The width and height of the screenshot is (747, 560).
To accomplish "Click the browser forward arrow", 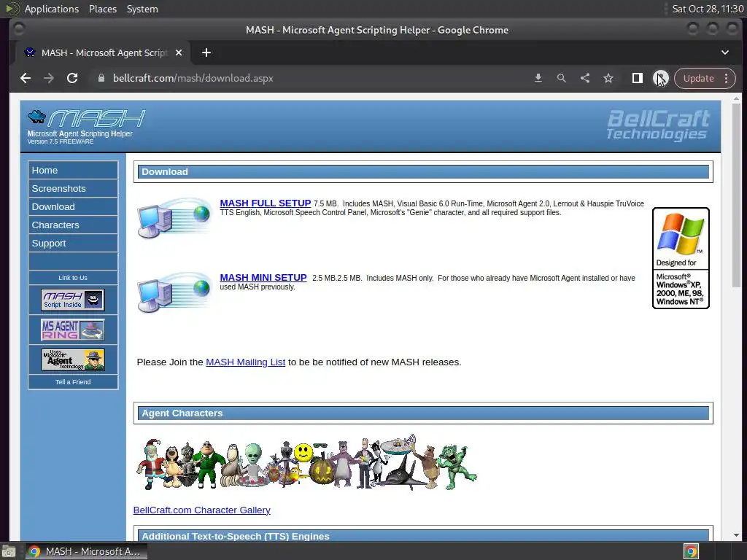I will [49, 78].
